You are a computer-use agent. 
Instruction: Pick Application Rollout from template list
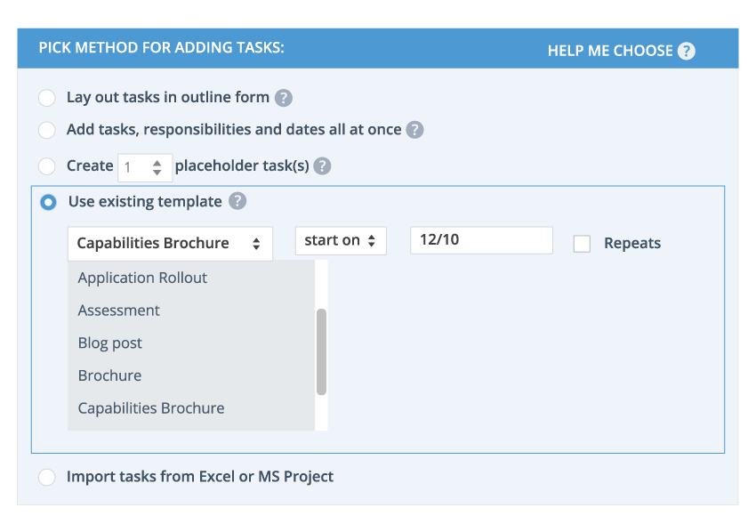point(142,278)
